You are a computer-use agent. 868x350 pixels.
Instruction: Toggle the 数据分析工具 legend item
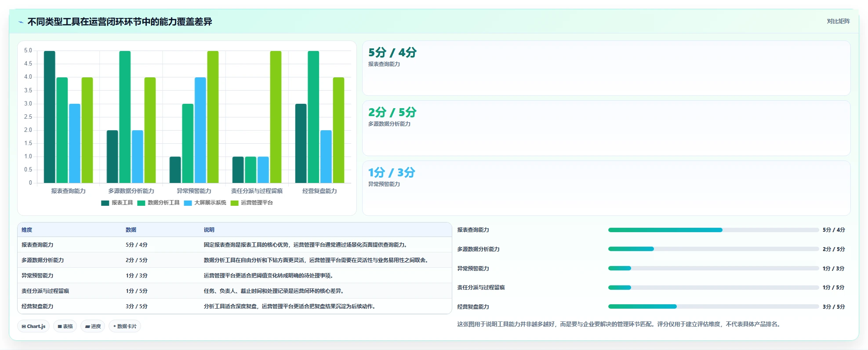click(x=158, y=203)
